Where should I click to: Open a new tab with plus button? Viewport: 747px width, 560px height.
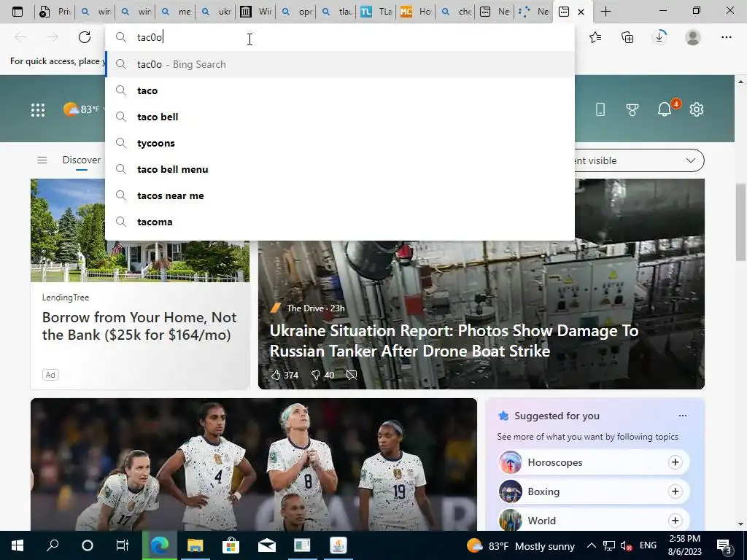pyautogui.click(x=605, y=12)
